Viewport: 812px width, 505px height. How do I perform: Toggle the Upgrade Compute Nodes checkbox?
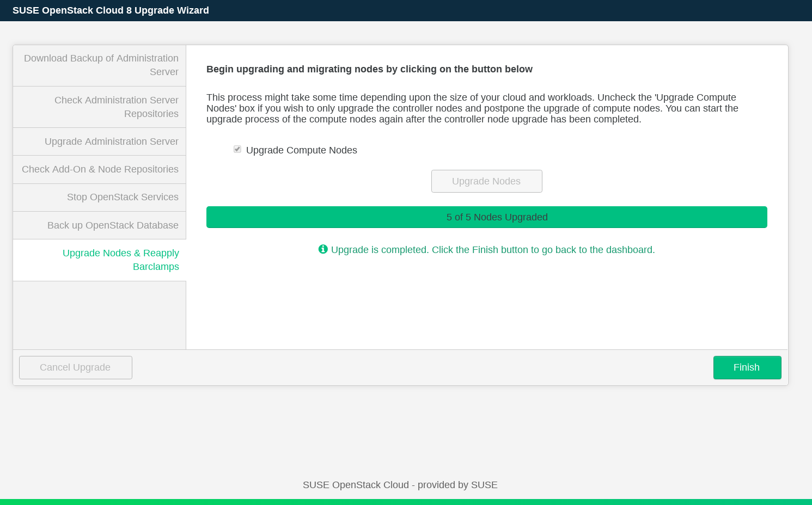pos(237,149)
